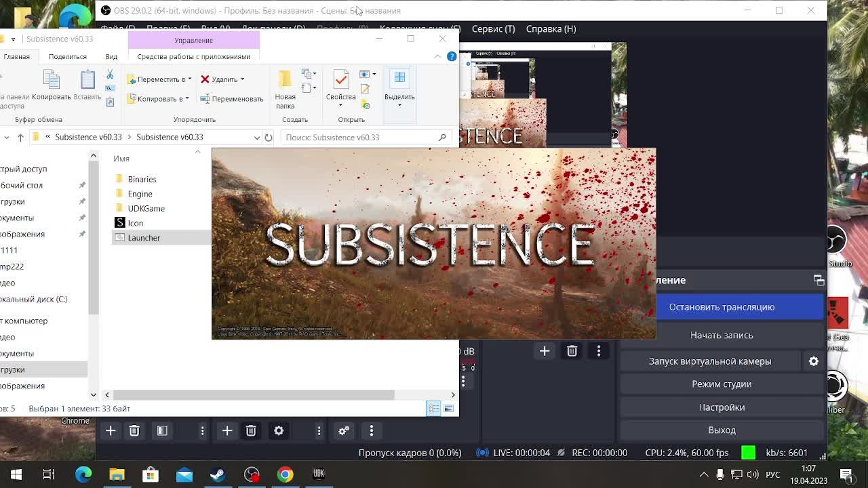
Task: Click Запуск виртуальной камеры button
Action: [710, 361]
